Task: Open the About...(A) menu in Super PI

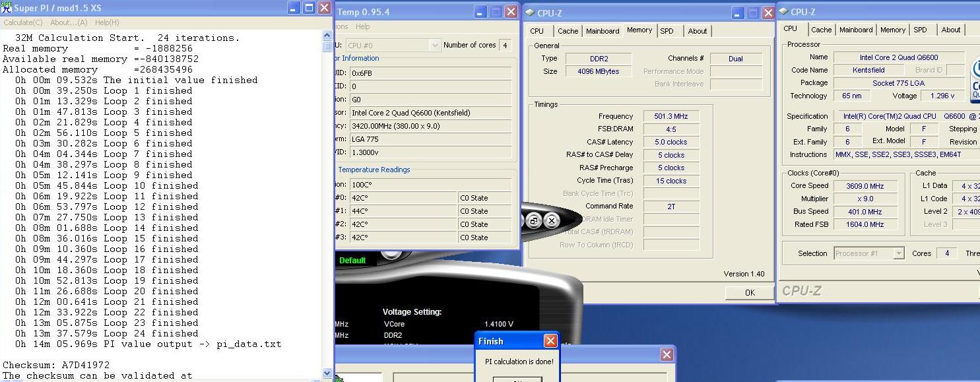Action: point(69,22)
